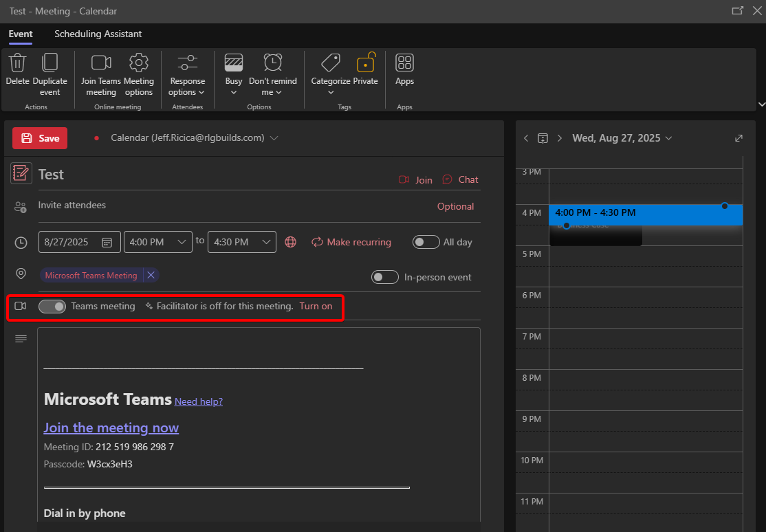This screenshot has height=532, width=766.
Task: Click the camera icon beside Teams toggle
Action: pyautogui.click(x=21, y=306)
